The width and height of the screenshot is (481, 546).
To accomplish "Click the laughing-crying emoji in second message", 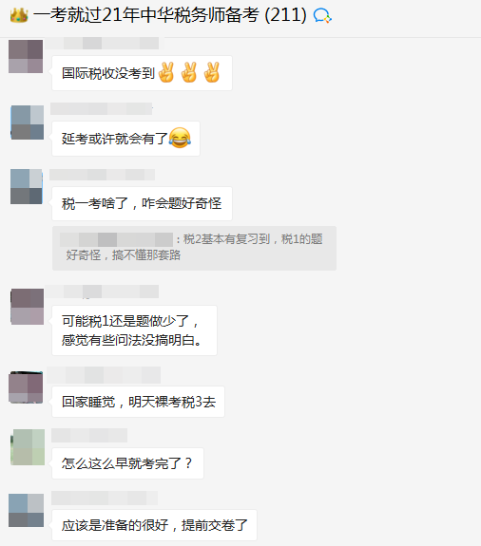I will [x=180, y=138].
